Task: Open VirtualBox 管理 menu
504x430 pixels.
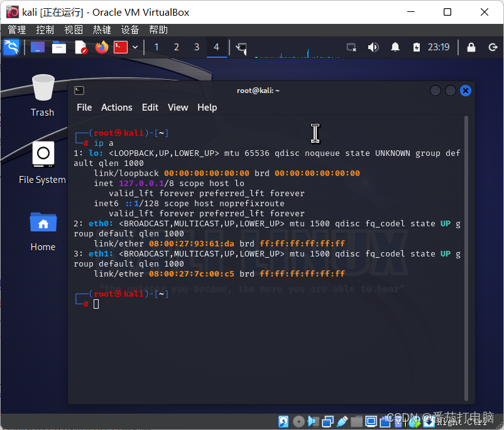Action: 17,30
